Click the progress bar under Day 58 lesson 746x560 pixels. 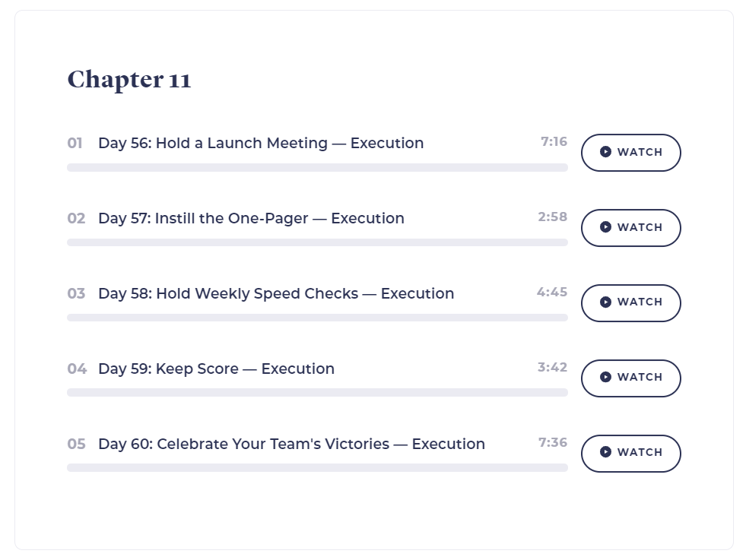[x=317, y=318]
